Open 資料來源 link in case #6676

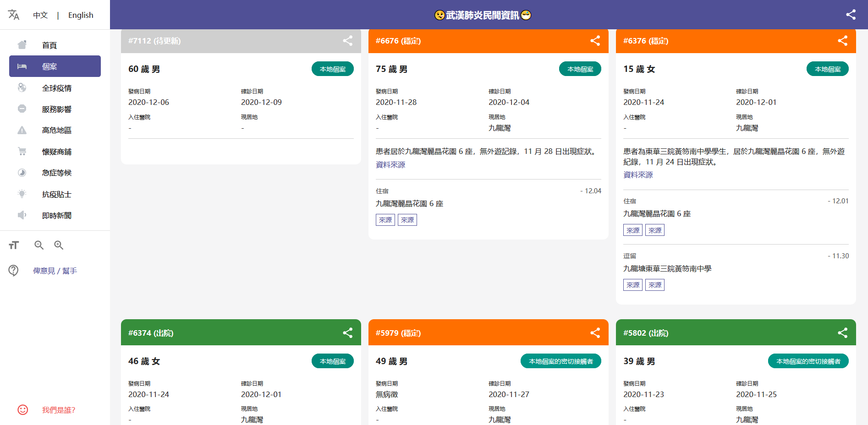point(390,164)
